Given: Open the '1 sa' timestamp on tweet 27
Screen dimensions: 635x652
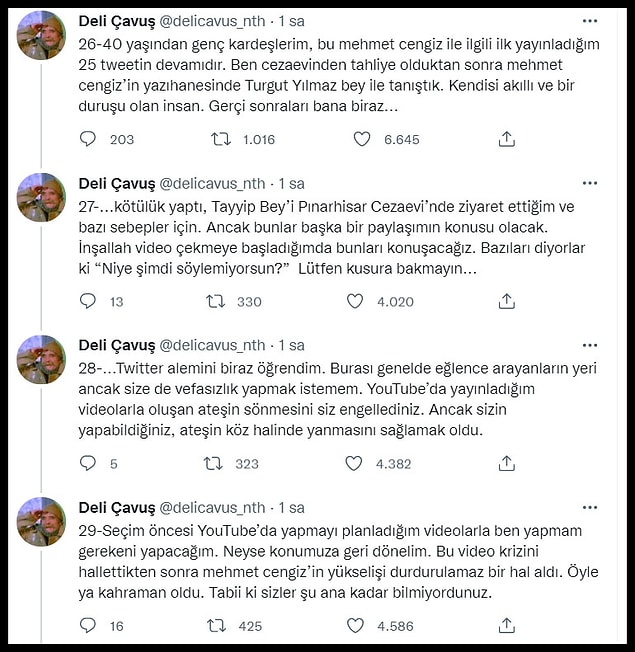Looking at the screenshot, I should point(292,183).
